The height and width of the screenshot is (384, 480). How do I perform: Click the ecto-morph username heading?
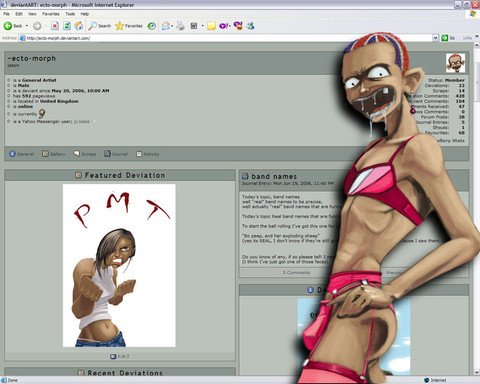32,58
